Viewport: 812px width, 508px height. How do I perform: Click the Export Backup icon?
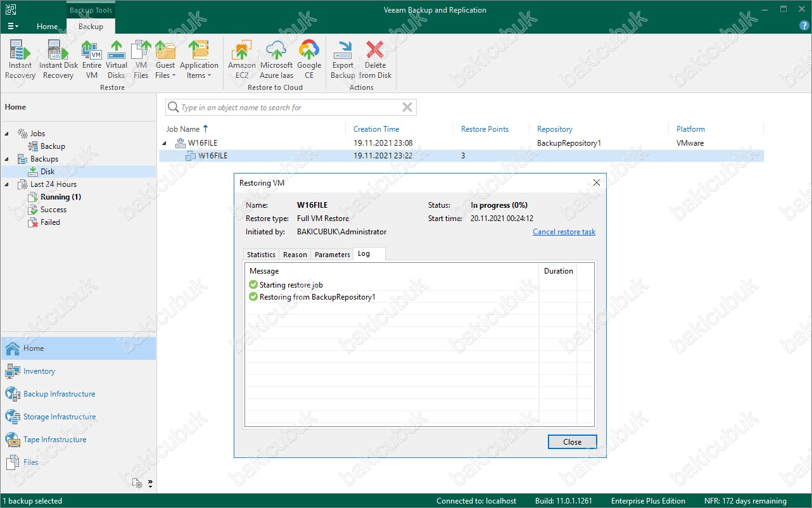(x=343, y=60)
